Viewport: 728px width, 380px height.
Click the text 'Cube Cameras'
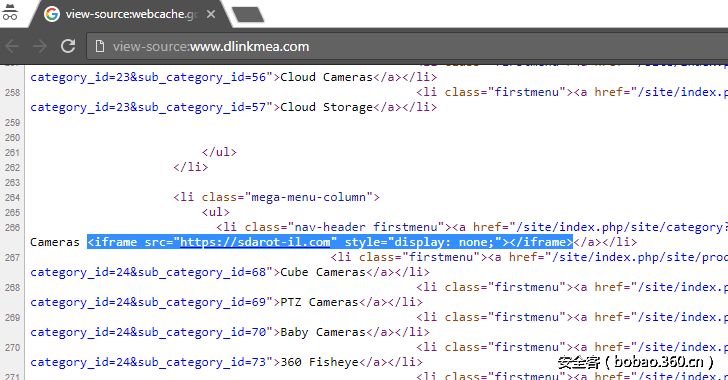(323, 272)
